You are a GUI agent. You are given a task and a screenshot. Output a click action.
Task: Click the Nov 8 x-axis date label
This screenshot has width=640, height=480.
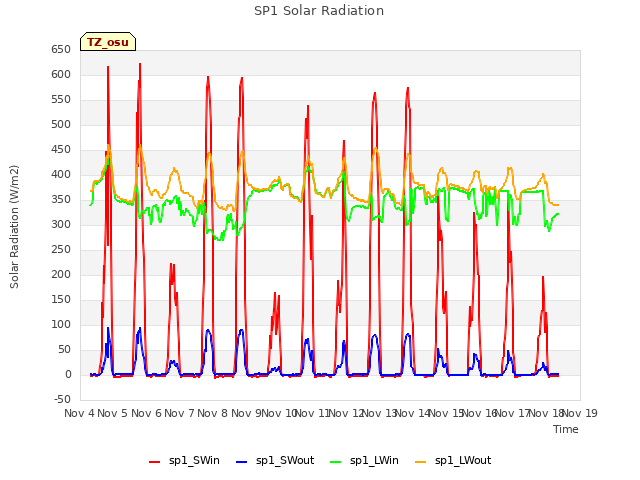point(212,413)
